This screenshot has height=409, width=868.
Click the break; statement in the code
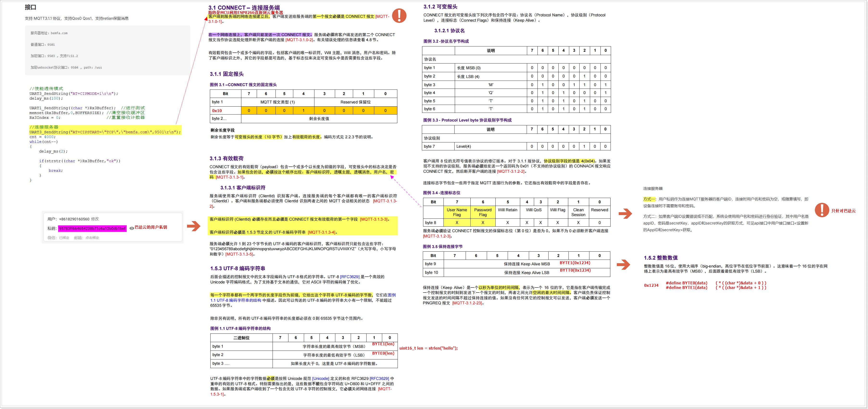[56, 171]
